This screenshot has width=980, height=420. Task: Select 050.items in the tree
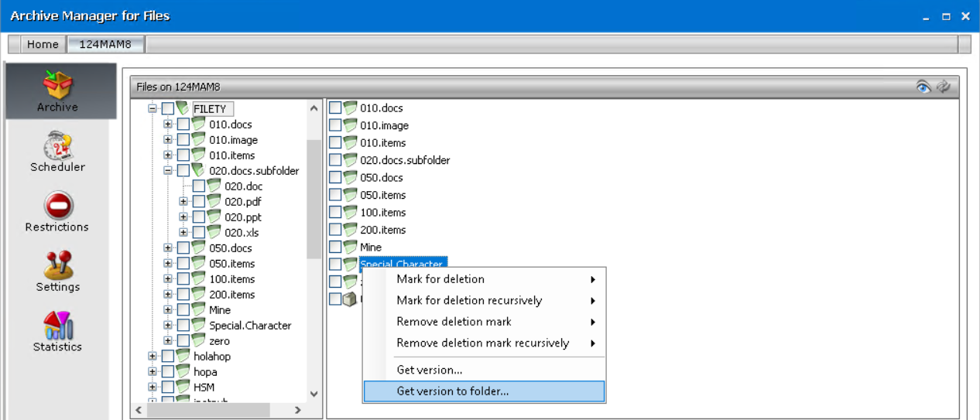coord(231,264)
